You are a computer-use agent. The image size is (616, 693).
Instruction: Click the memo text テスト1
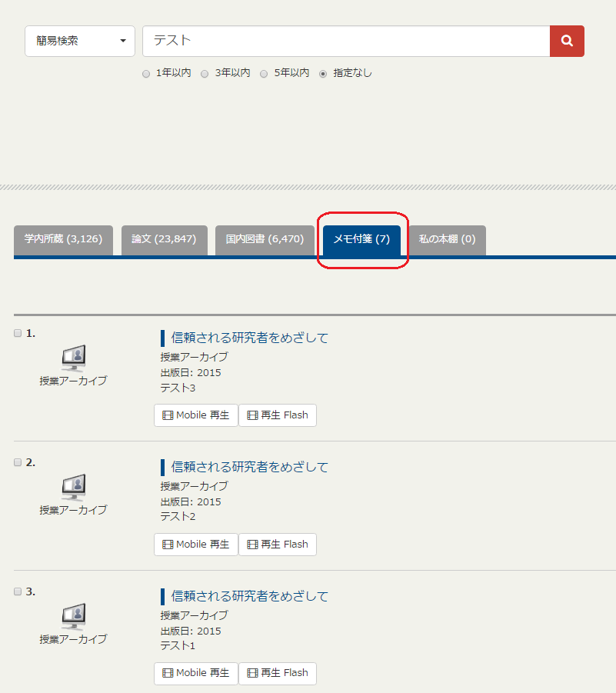pyautogui.click(x=178, y=646)
